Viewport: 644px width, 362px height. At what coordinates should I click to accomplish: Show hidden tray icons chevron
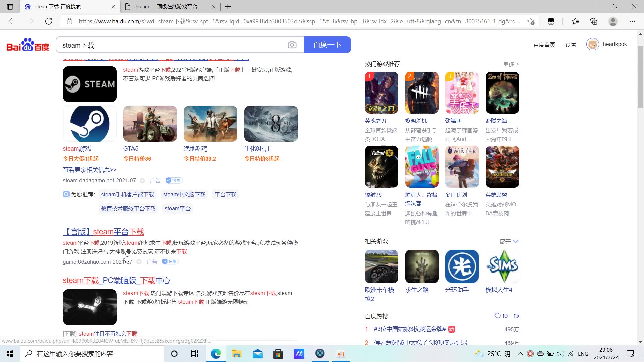point(520,354)
